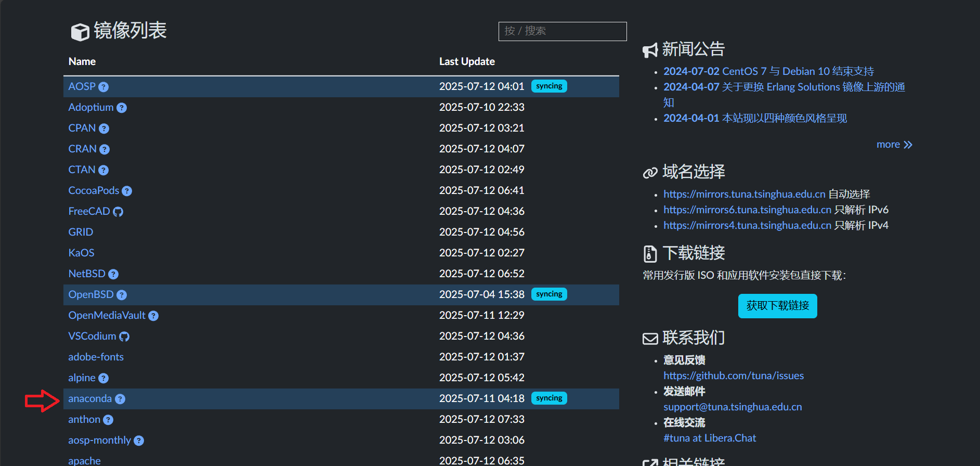Show help for the CocoaPods mirror

[127, 191]
